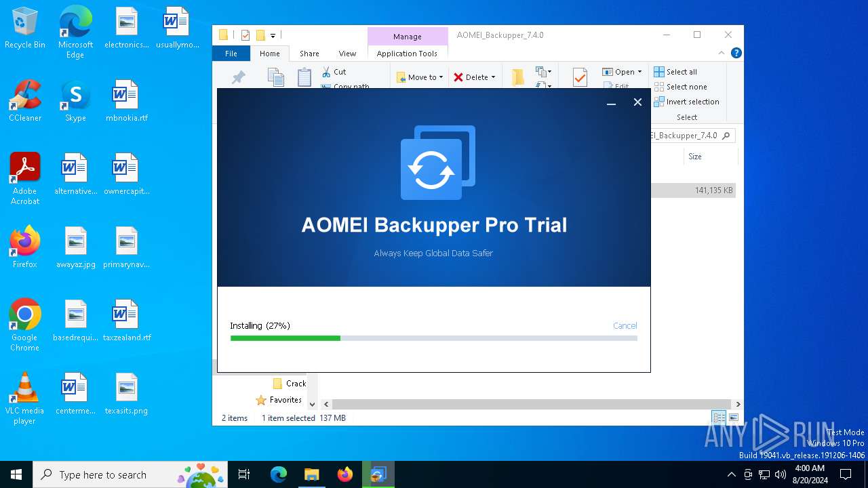Open the notification center icon
The height and width of the screenshot is (488, 868).
(846, 474)
